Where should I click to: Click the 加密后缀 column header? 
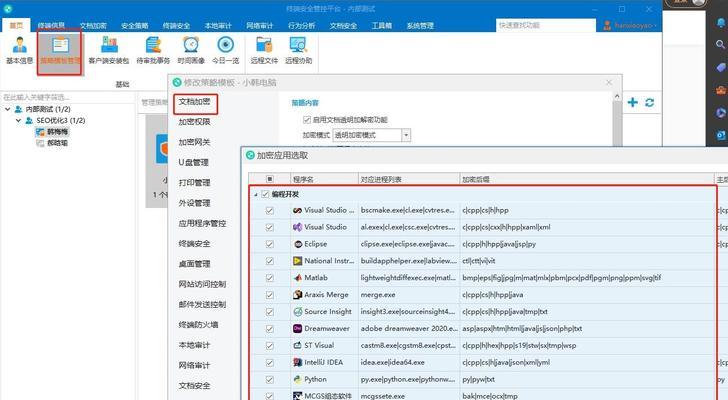click(587, 179)
